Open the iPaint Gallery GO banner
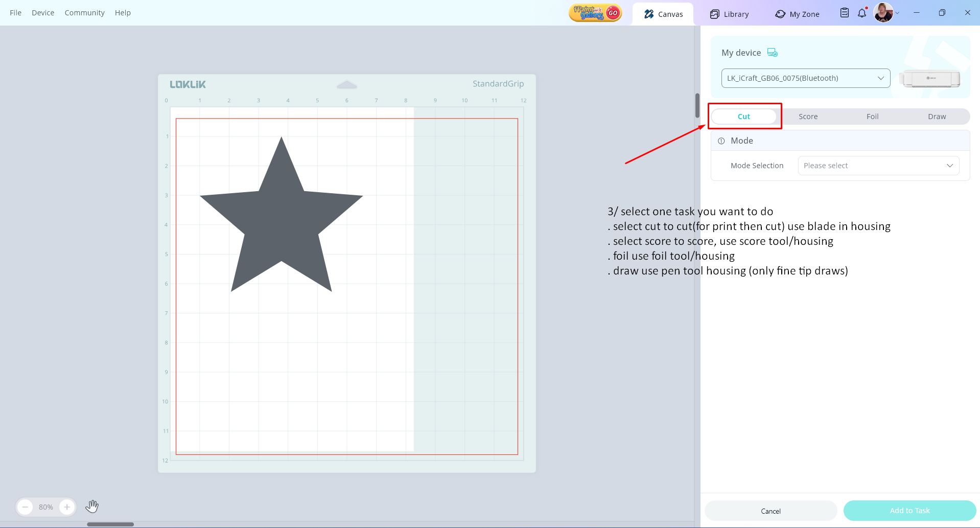Image resolution: width=980 pixels, height=528 pixels. coord(595,13)
